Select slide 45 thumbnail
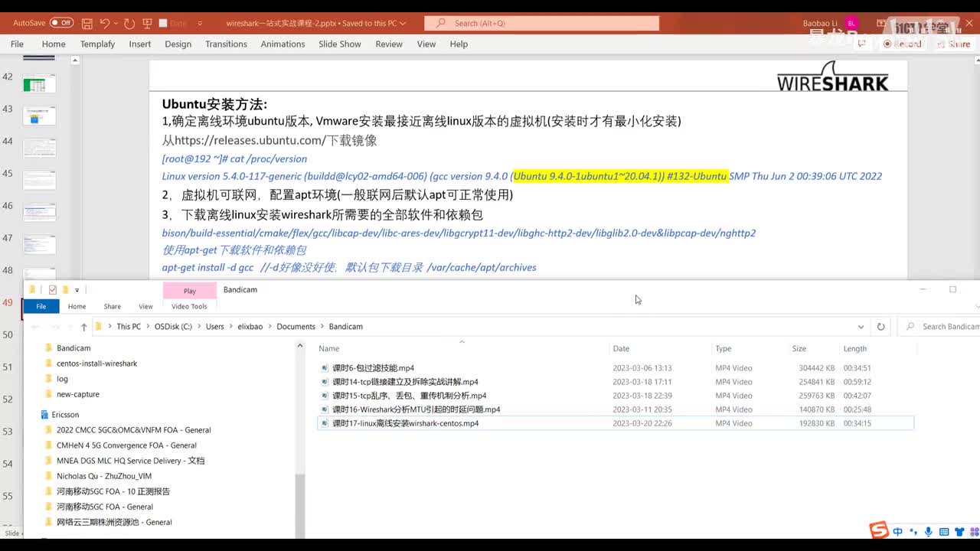The width and height of the screenshot is (980, 551). tap(40, 180)
